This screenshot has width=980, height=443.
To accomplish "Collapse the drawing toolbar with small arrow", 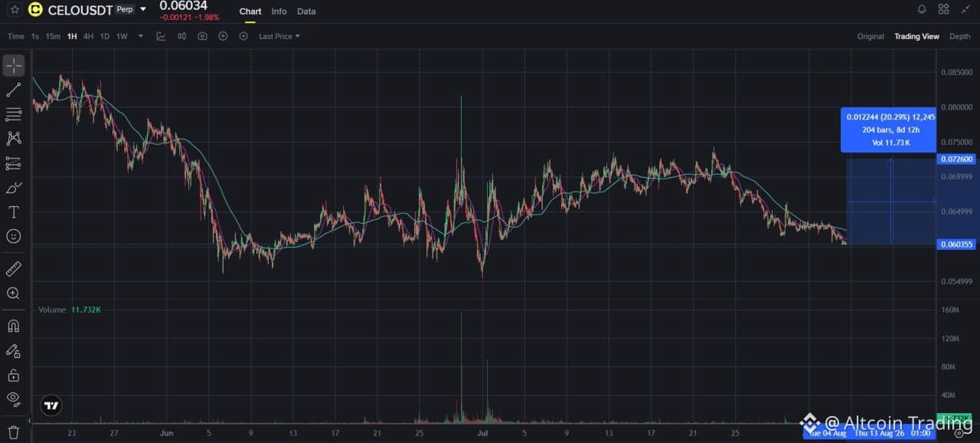I will click(29, 421).
